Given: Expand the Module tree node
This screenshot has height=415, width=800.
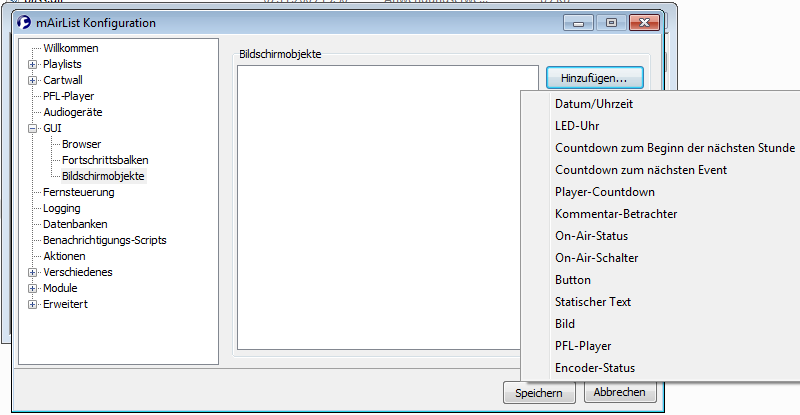Looking at the screenshot, I should point(33,288).
